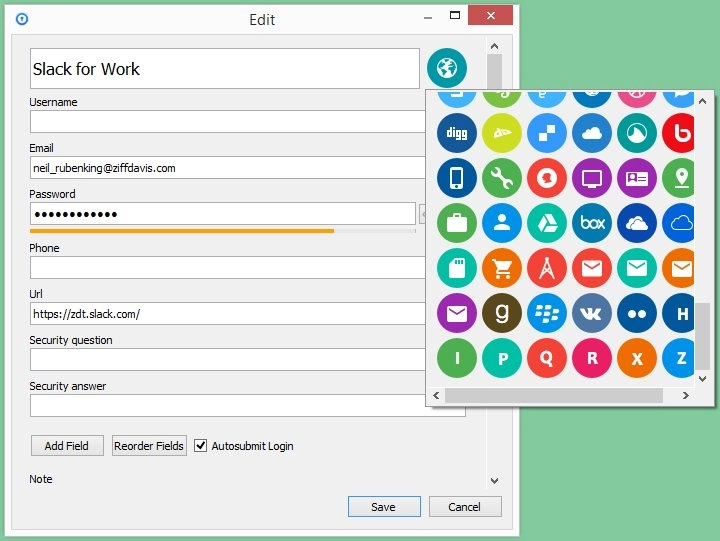Select the green wrench icon
Image resolution: width=720 pixels, height=541 pixels.
(502, 178)
